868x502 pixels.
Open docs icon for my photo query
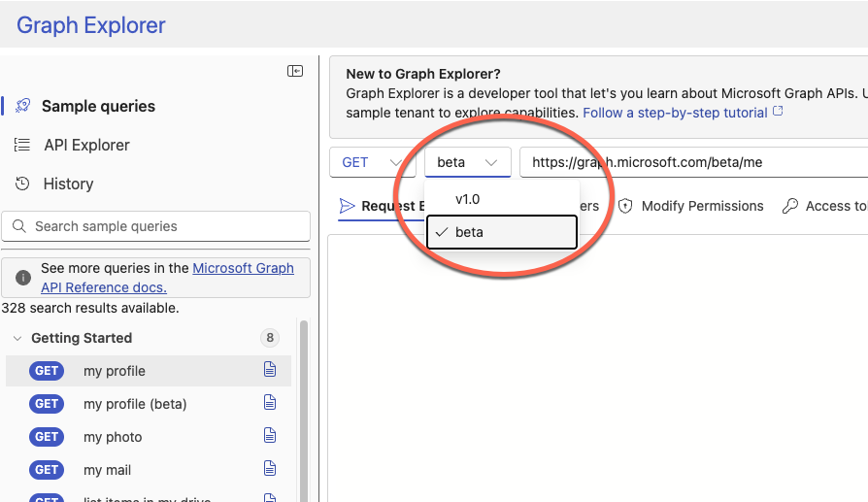(x=270, y=436)
